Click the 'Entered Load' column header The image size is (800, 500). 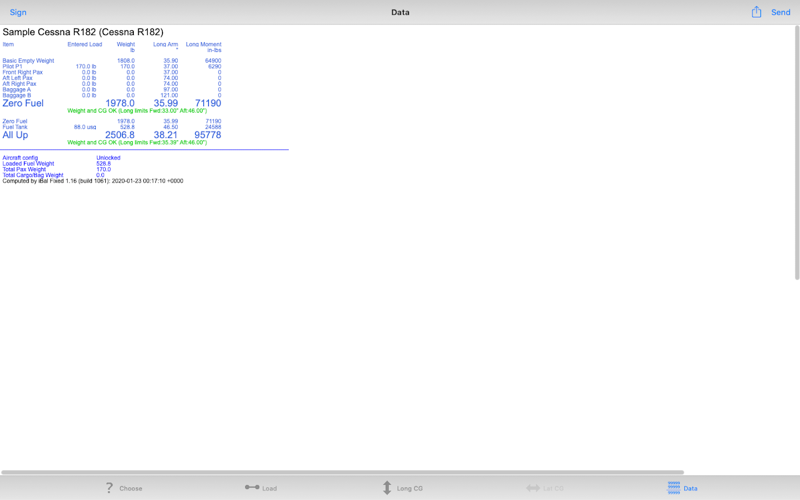85,44
